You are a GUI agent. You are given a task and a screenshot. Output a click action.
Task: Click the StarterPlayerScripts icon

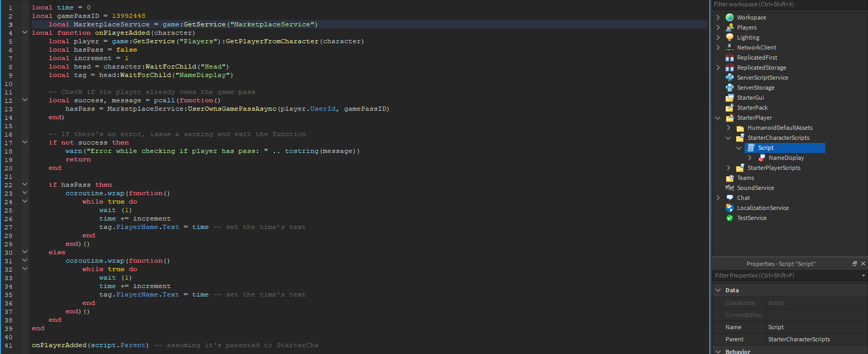tap(740, 168)
